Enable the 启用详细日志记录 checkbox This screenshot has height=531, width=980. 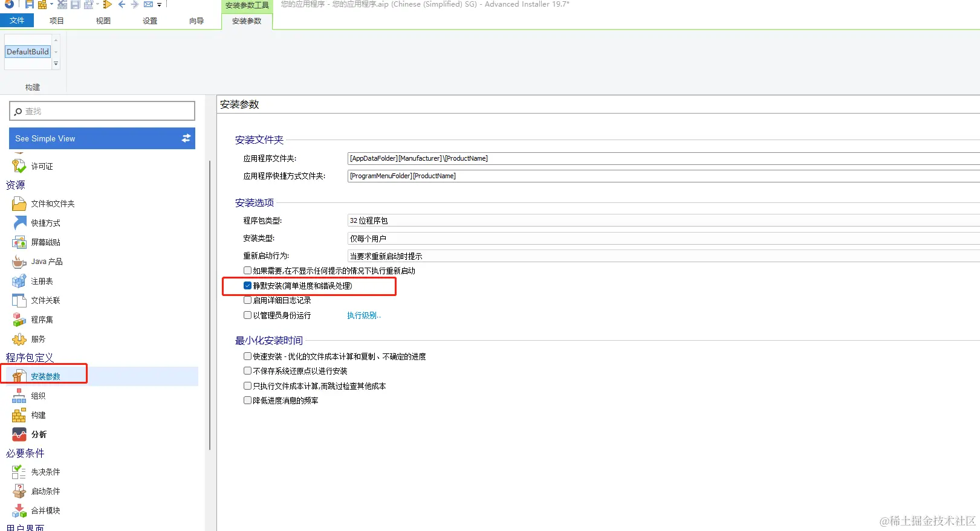[x=247, y=300]
